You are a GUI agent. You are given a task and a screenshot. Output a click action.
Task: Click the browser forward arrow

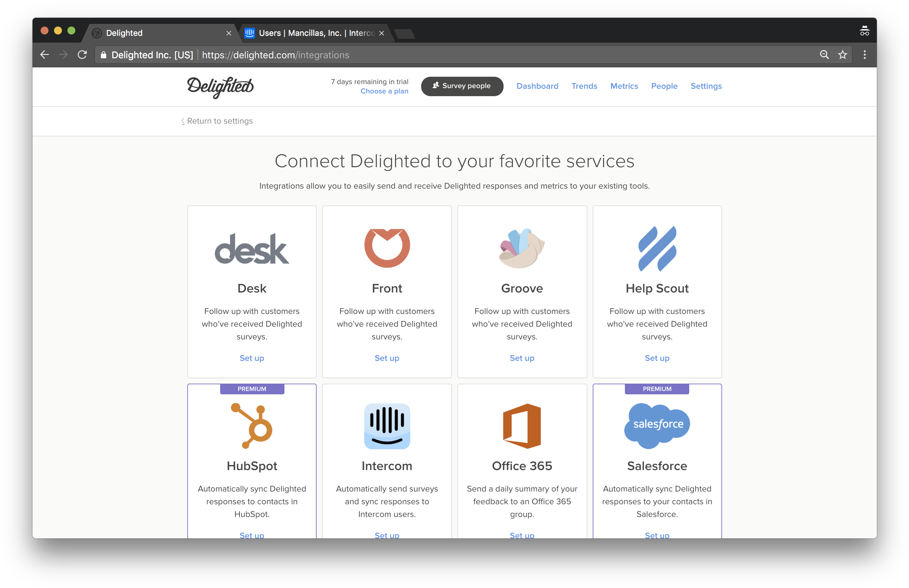tap(63, 55)
